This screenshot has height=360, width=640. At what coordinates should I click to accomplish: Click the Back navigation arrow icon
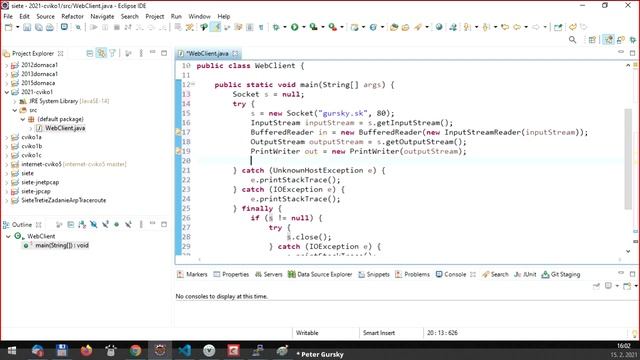click(x=517, y=27)
